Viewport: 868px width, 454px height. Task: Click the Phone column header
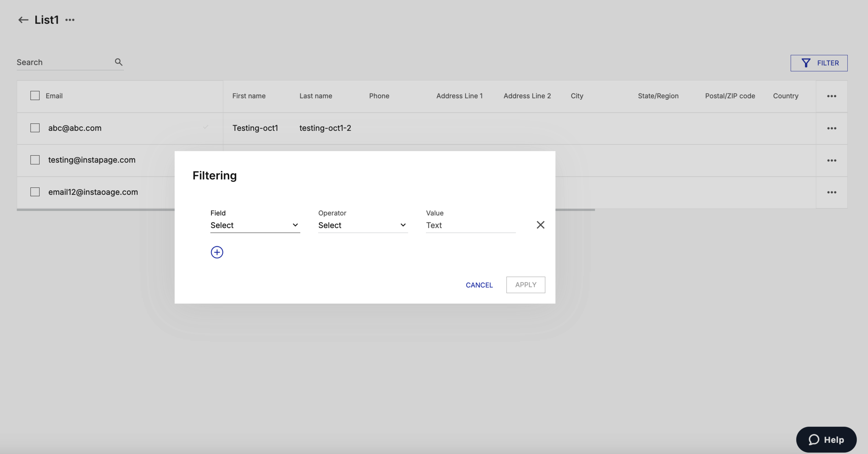379,96
